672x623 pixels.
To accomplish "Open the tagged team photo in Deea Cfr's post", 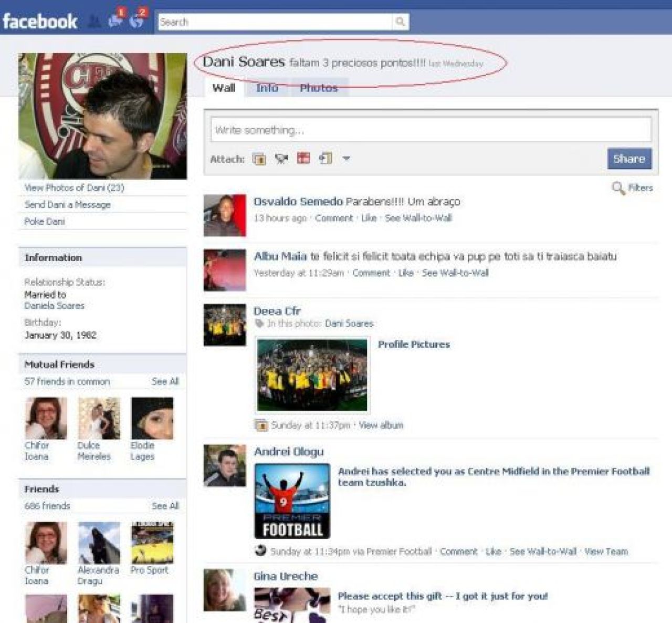I will tap(313, 375).
